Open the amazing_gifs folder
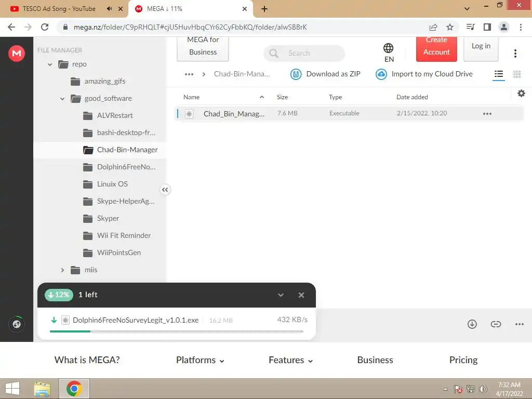Viewport: 532px width, 399px height. pyautogui.click(x=98, y=82)
